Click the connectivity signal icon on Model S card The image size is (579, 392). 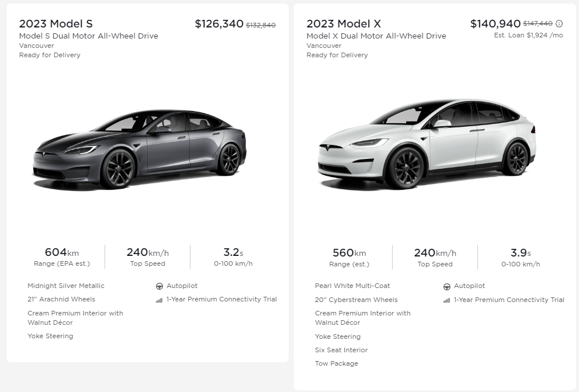159,300
